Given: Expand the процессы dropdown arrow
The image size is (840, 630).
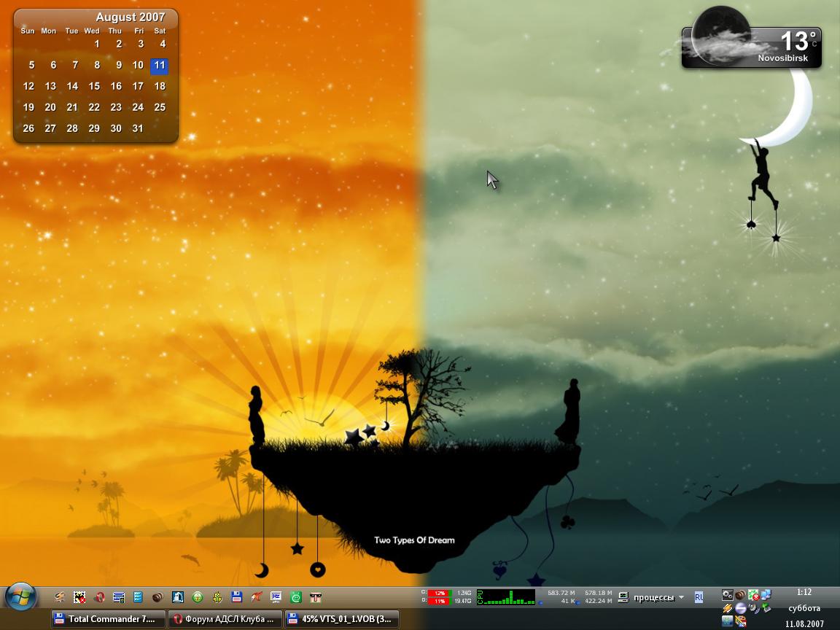Looking at the screenshot, I should click(681, 597).
